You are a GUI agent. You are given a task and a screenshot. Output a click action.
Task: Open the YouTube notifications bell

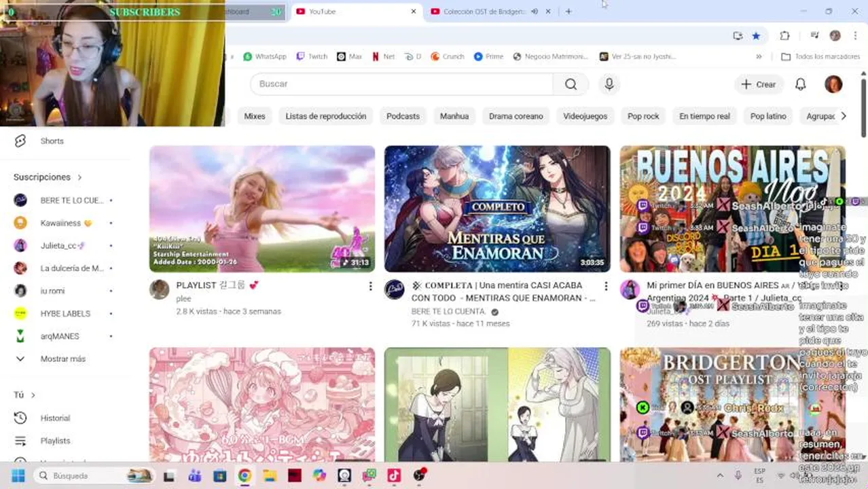[x=801, y=84]
